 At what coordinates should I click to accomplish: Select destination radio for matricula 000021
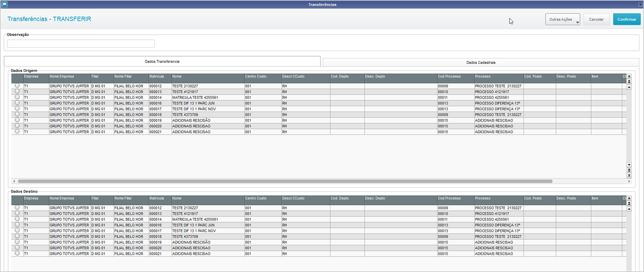tap(17, 253)
